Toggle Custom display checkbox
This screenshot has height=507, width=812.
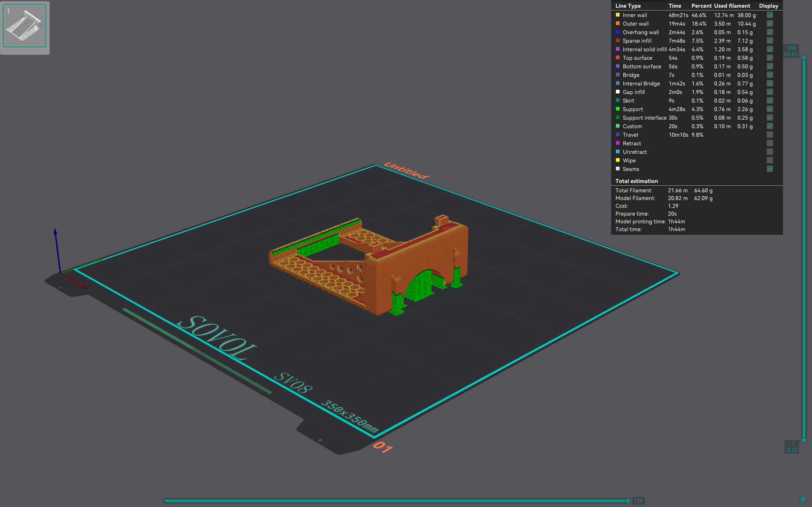(770, 126)
